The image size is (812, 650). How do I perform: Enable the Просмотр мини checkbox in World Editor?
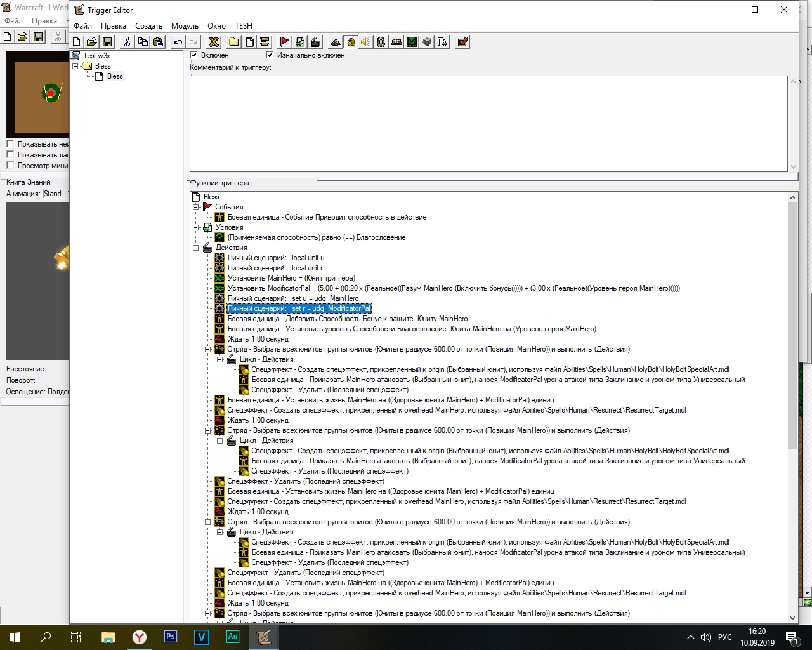(x=10, y=166)
